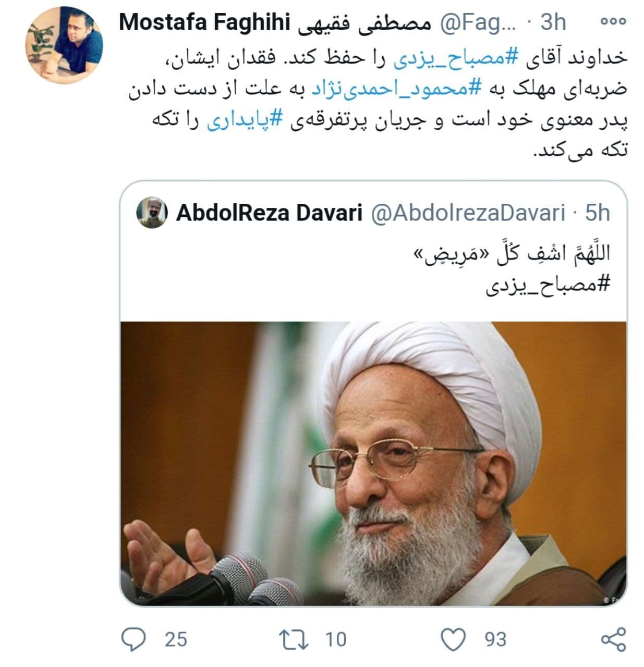Image resolution: width=644 pixels, height=667 pixels.
Task: Open the quoted tweet Arabic prayer text
Action: (511, 254)
